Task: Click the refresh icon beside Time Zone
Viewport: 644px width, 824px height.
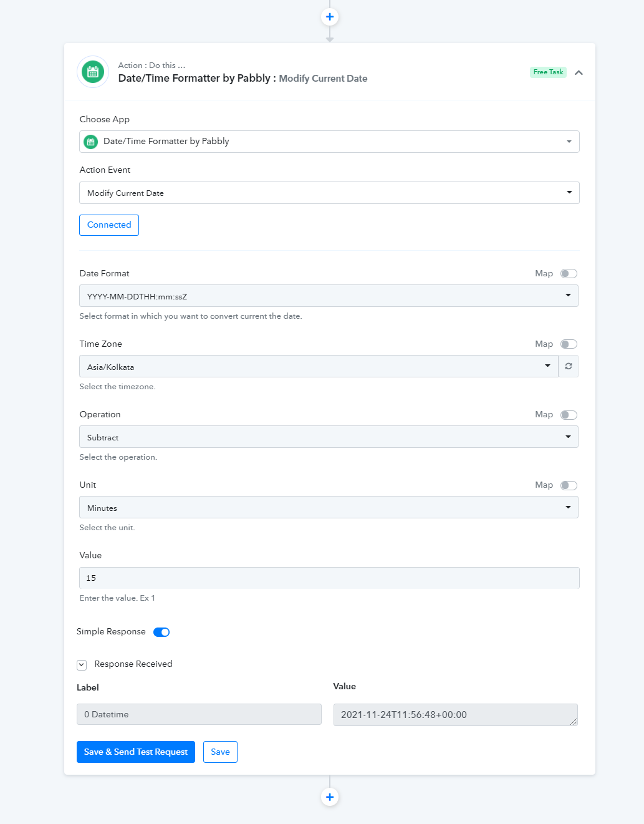Action: 569,366
